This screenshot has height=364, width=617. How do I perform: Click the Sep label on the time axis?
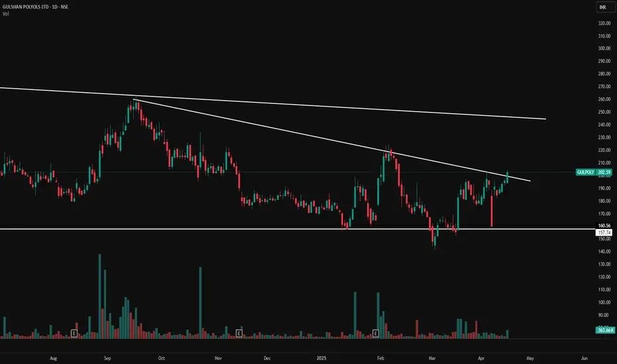(107, 359)
